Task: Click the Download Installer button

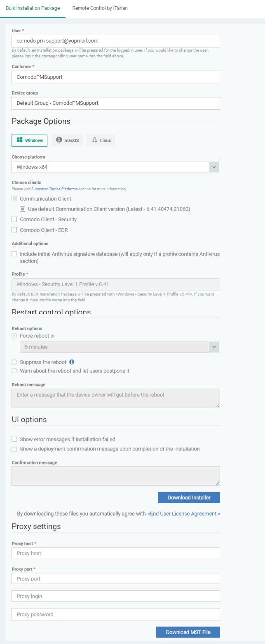Action: (x=189, y=497)
